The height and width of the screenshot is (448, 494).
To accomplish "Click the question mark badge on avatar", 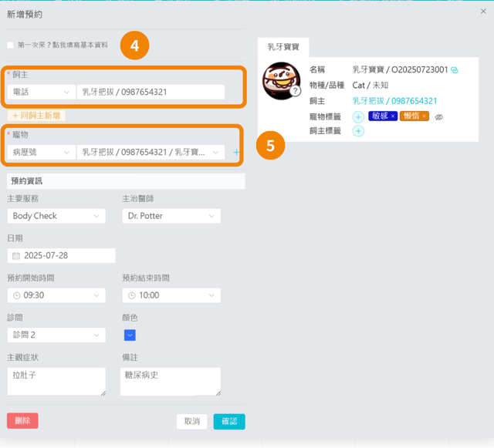I will pyautogui.click(x=295, y=91).
